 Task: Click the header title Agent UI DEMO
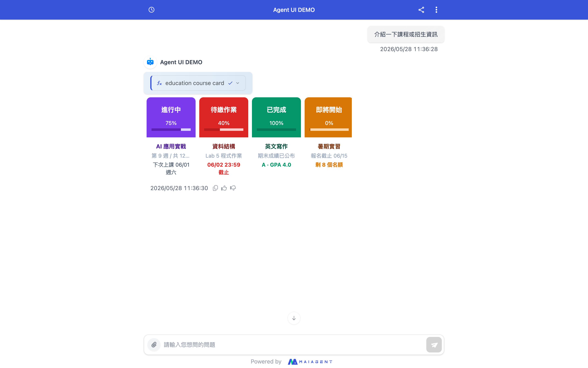(x=294, y=10)
